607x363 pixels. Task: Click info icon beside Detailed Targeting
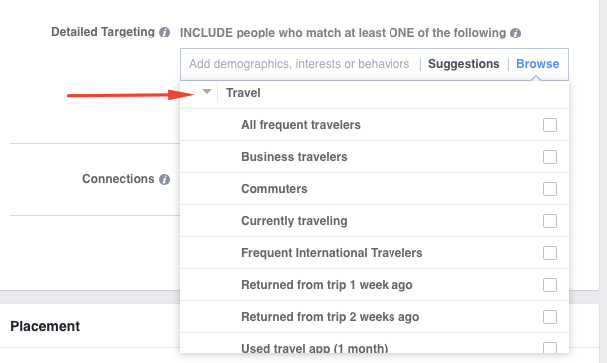click(165, 32)
